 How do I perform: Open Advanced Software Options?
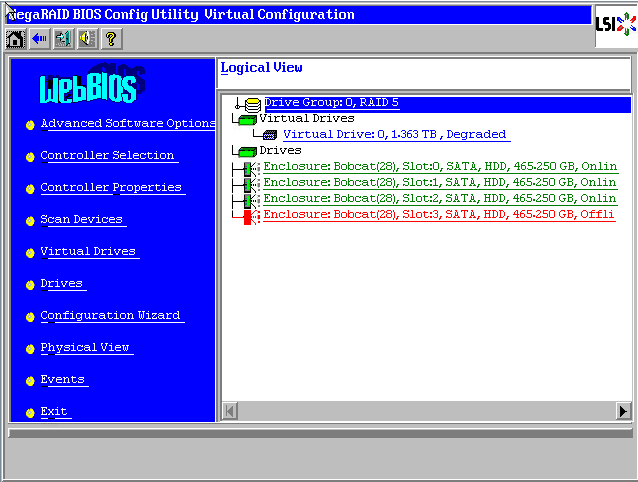(x=127, y=124)
